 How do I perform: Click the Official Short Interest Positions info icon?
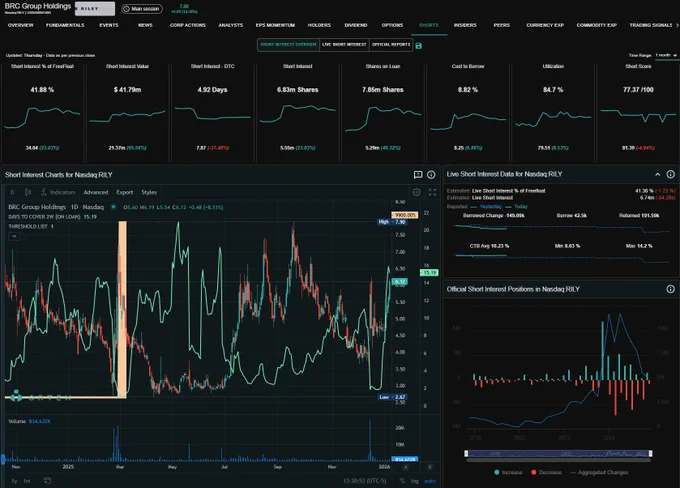coord(670,289)
